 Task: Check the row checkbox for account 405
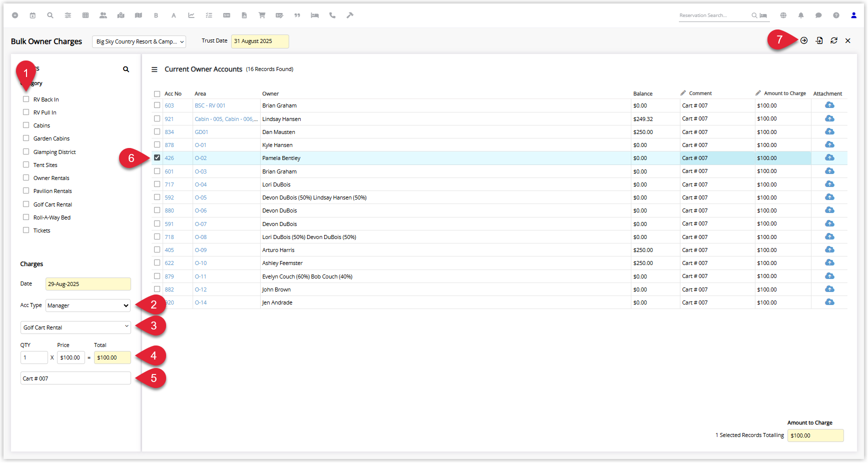point(157,249)
